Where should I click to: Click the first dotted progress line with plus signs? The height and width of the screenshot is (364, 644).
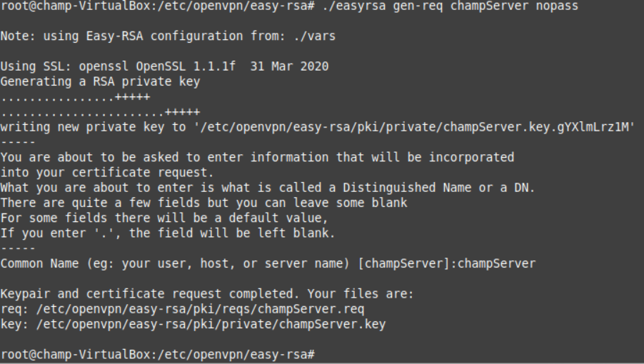75,97
